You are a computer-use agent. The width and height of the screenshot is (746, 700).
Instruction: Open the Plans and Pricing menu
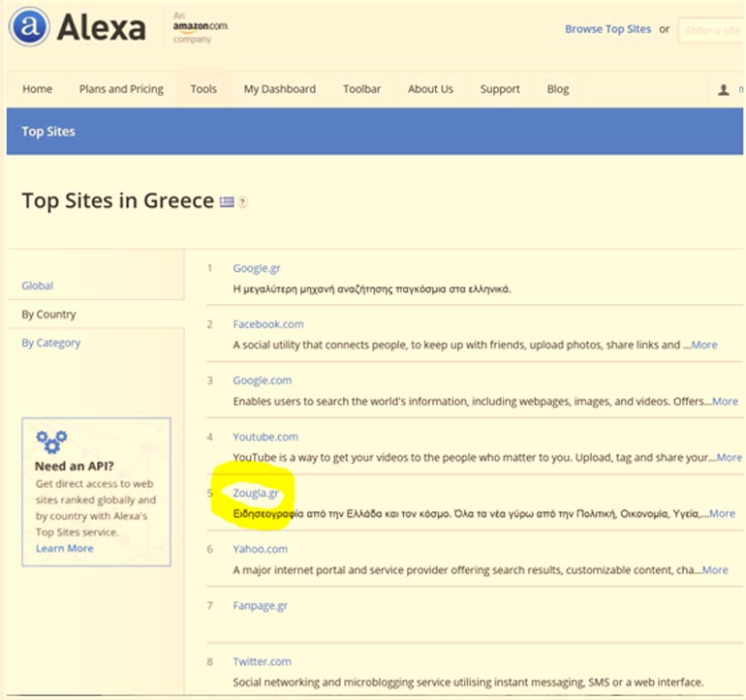(x=121, y=89)
